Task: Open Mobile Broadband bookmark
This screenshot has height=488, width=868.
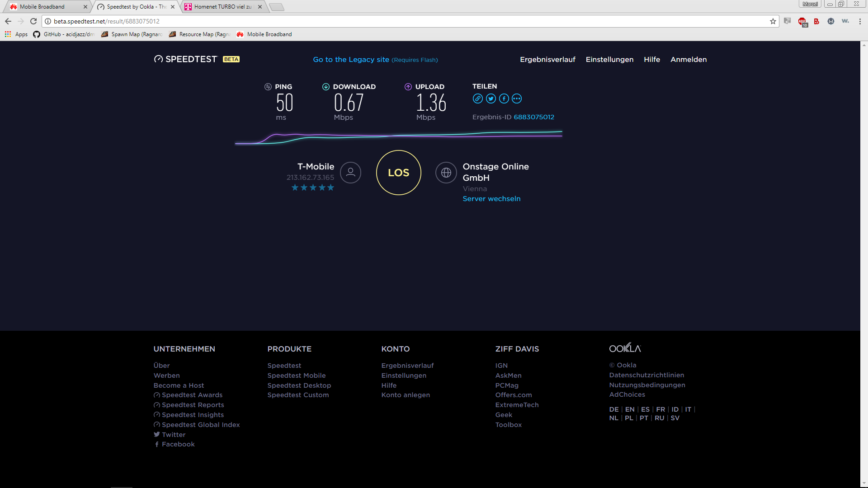Action: pyautogui.click(x=264, y=34)
